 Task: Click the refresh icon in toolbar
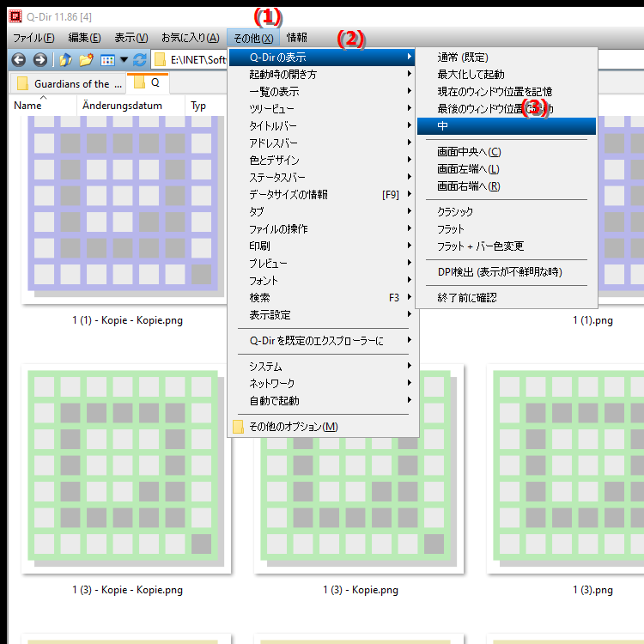click(x=140, y=60)
